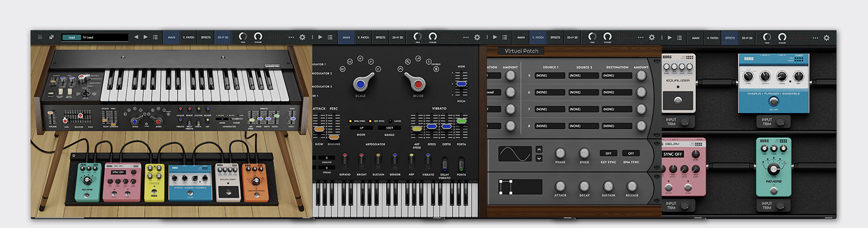
Task: Open arpeggiator RANGE dropdown showing 1OCT
Action: tap(389, 128)
